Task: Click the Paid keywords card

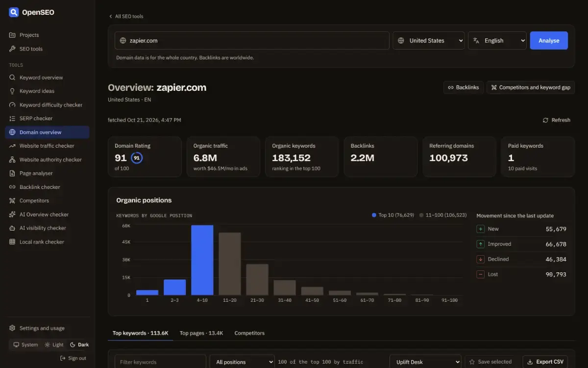Action: tap(538, 157)
